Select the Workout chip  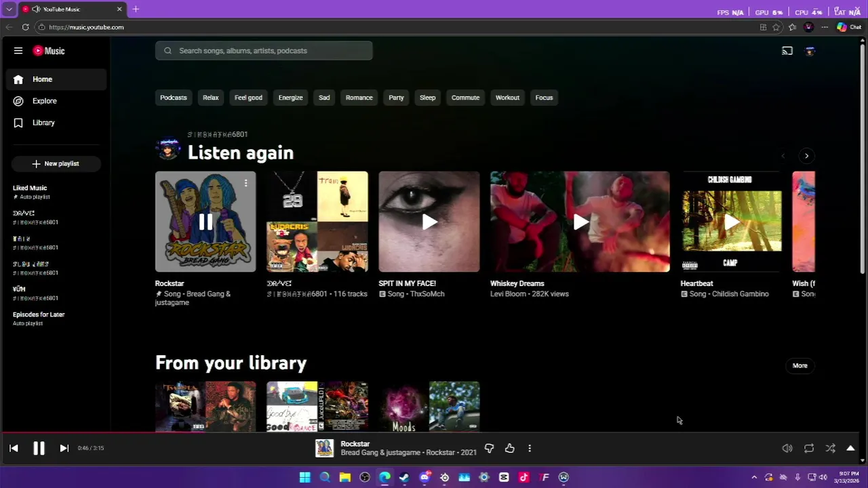[x=507, y=98]
